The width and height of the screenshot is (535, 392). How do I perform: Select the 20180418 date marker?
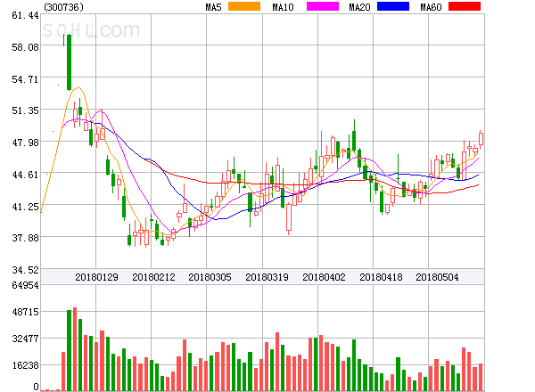(x=381, y=277)
